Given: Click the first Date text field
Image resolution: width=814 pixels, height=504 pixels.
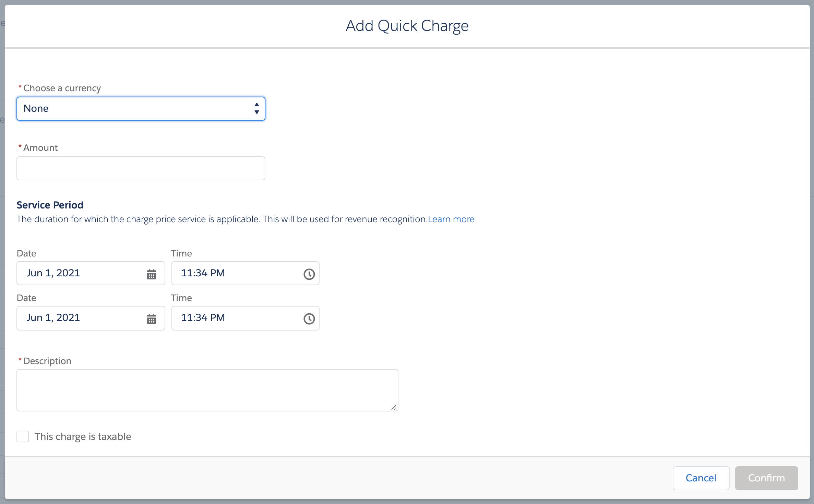Looking at the screenshot, I should [x=79, y=273].
